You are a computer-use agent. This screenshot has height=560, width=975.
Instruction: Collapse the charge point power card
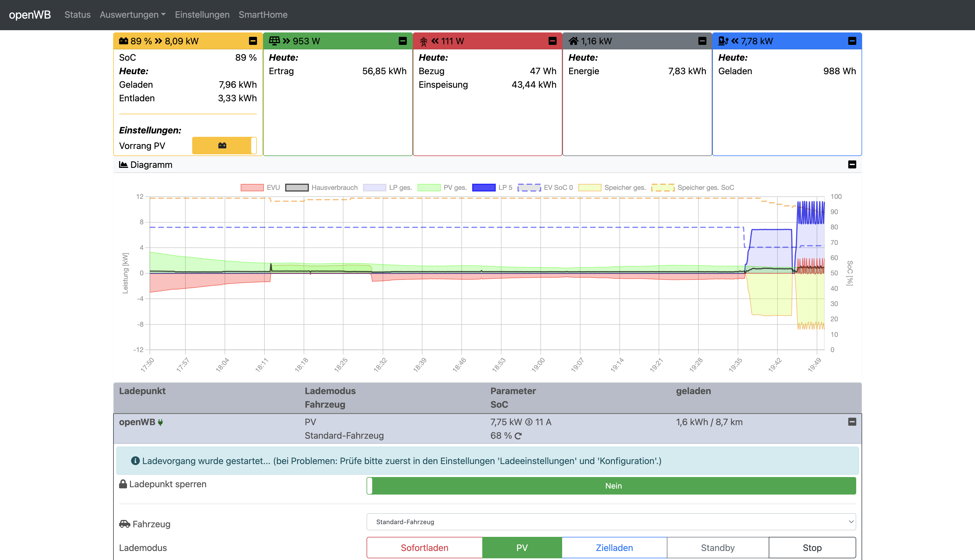852,41
